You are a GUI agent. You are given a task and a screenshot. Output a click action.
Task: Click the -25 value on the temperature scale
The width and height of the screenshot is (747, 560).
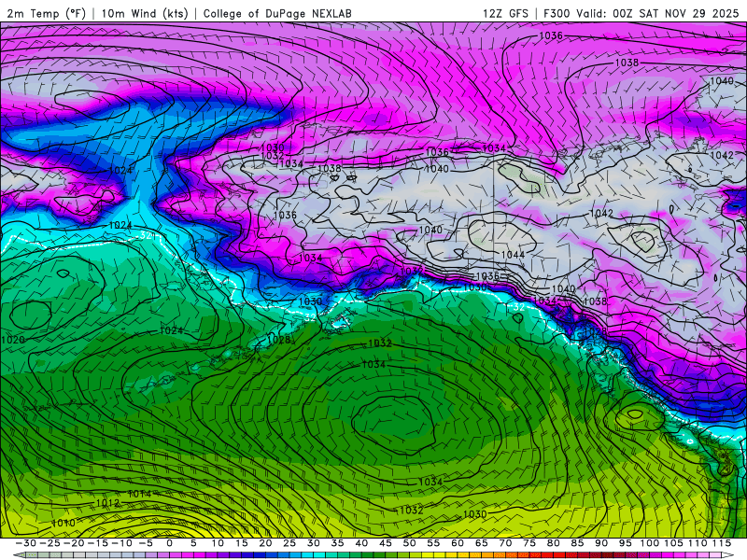49,543
